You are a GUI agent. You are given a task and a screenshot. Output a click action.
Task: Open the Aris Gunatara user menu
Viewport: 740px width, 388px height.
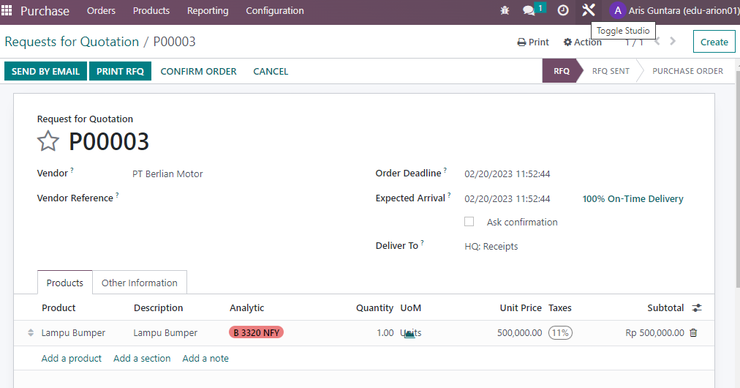pos(674,10)
